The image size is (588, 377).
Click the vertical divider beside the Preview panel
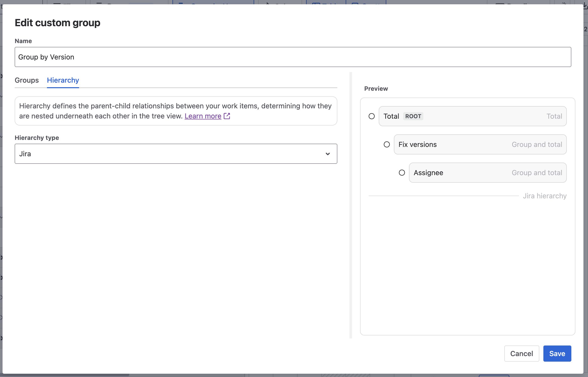[350, 205]
